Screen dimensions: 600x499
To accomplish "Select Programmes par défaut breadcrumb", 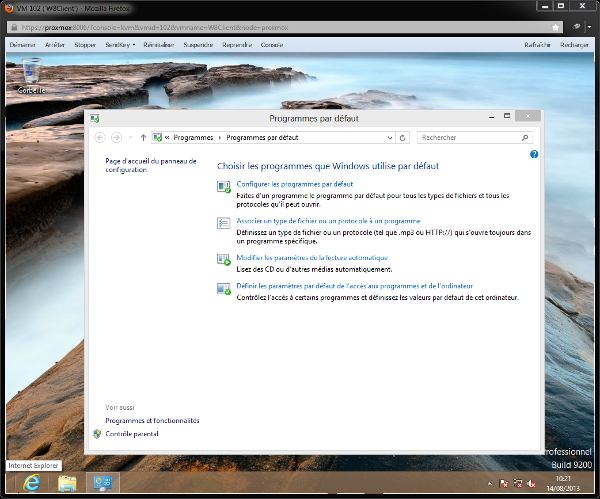I will [x=262, y=137].
